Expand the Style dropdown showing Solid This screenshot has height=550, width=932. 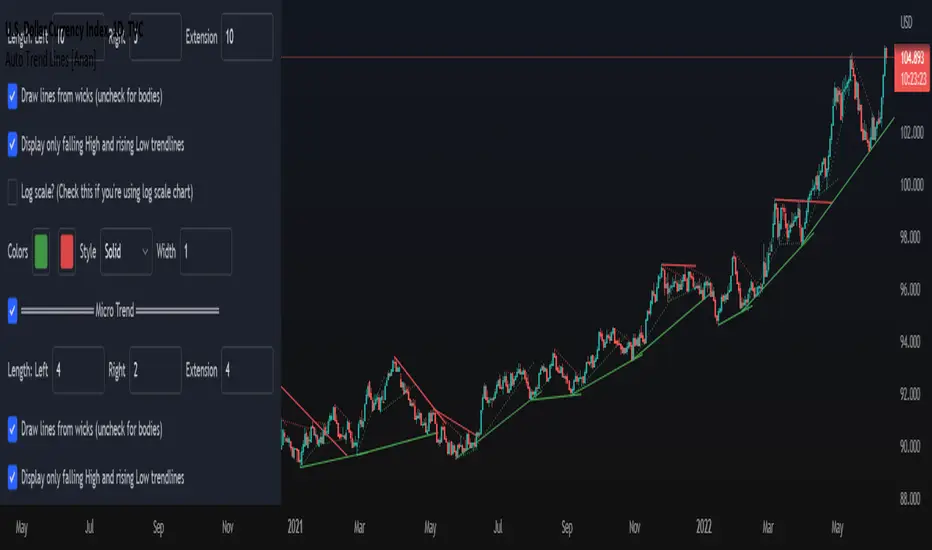pyautogui.click(x=126, y=251)
